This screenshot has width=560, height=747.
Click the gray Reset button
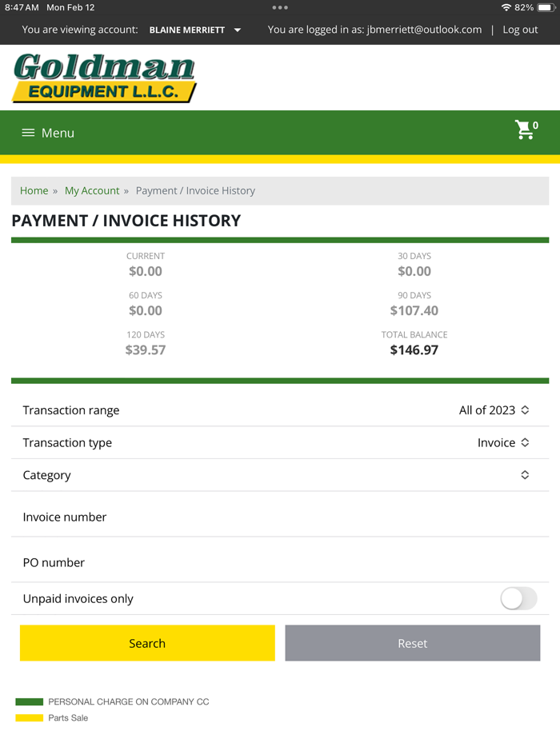click(x=413, y=643)
